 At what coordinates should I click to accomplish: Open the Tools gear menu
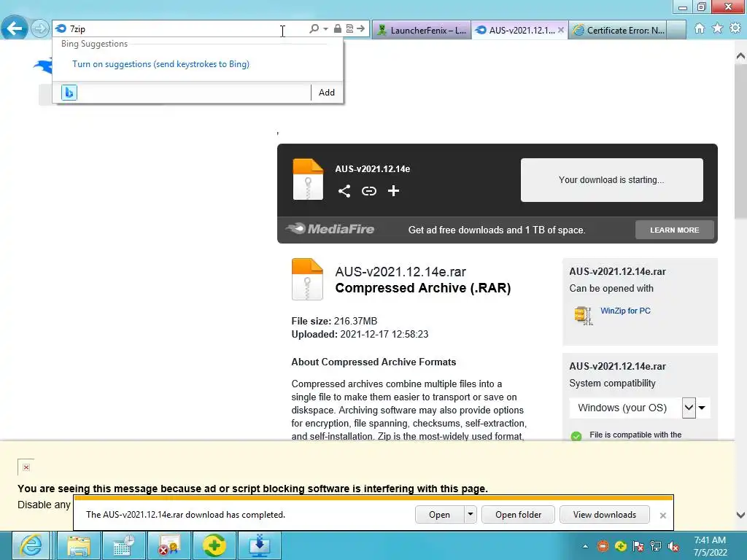735,28
